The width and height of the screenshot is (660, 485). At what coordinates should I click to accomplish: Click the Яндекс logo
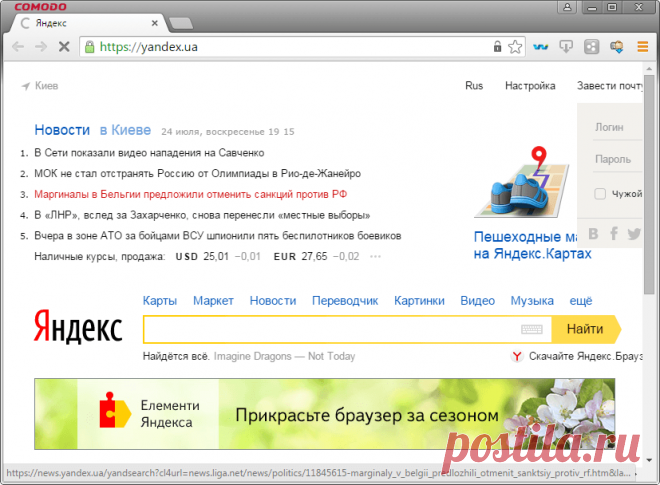[x=78, y=327]
